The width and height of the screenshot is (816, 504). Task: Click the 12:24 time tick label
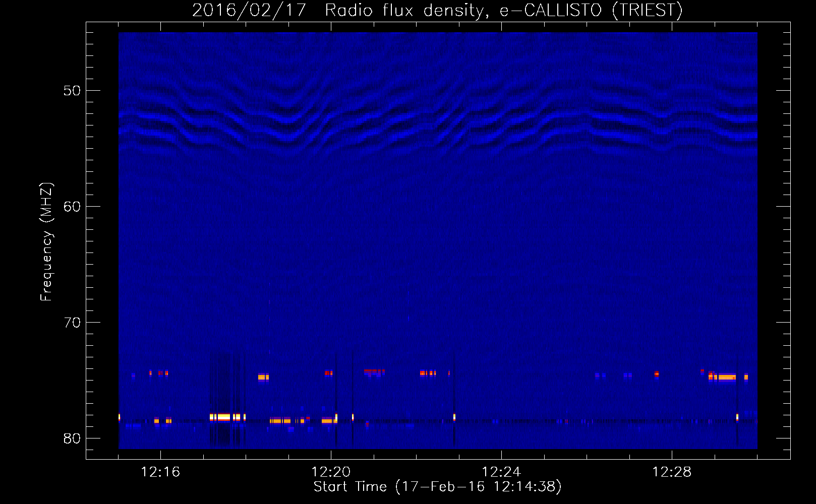(501, 472)
